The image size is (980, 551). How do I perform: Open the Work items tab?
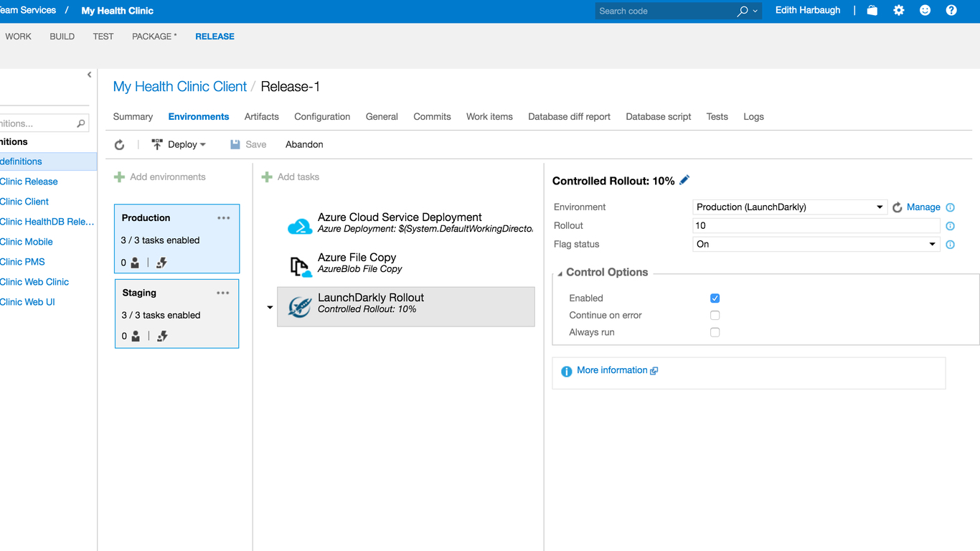pyautogui.click(x=489, y=117)
